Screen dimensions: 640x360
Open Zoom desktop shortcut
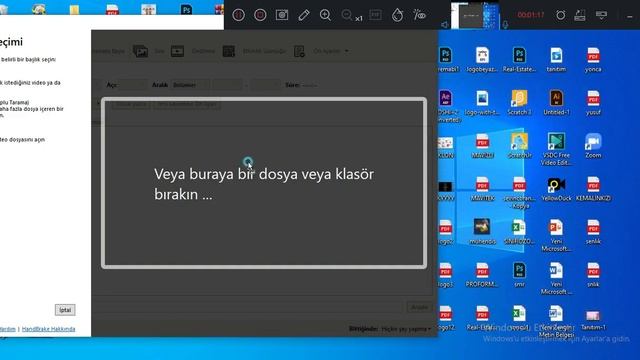pyautogui.click(x=593, y=146)
